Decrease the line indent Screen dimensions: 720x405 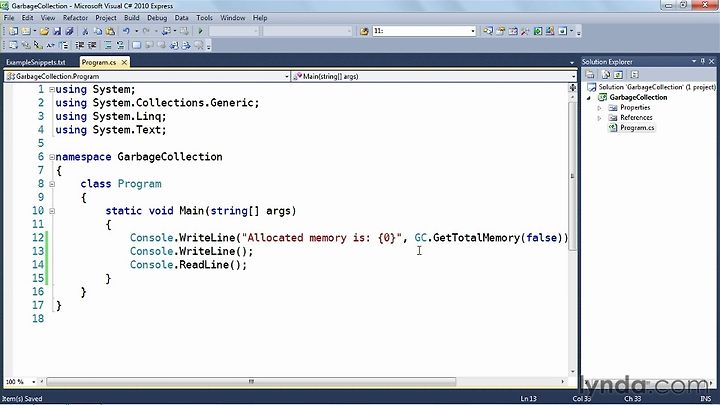(79, 45)
